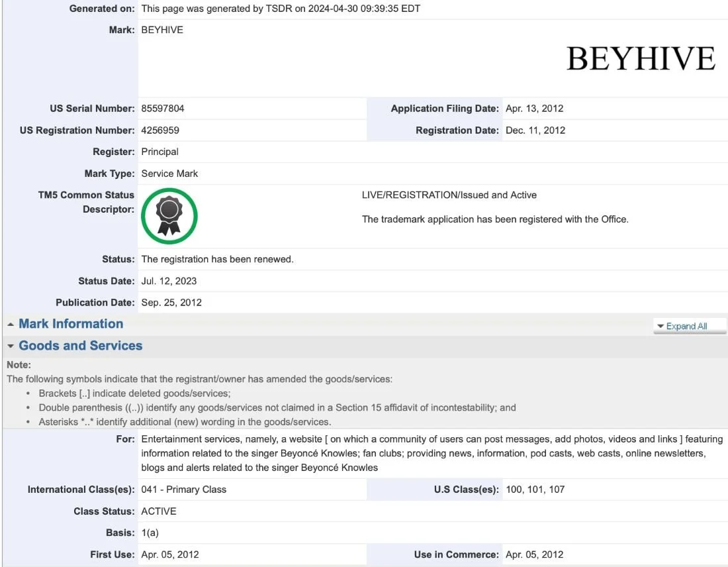Click the Entertainment services description text
Image resolution: width=728 pixels, height=567 pixels.
(432, 453)
